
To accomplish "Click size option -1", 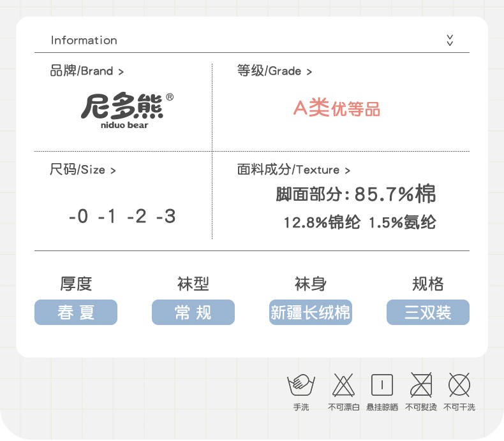I will click(x=107, y=216).
